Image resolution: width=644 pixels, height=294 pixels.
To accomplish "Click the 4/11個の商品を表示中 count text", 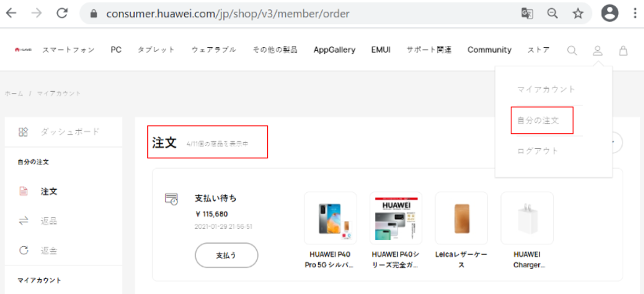I will pos(217,144).
